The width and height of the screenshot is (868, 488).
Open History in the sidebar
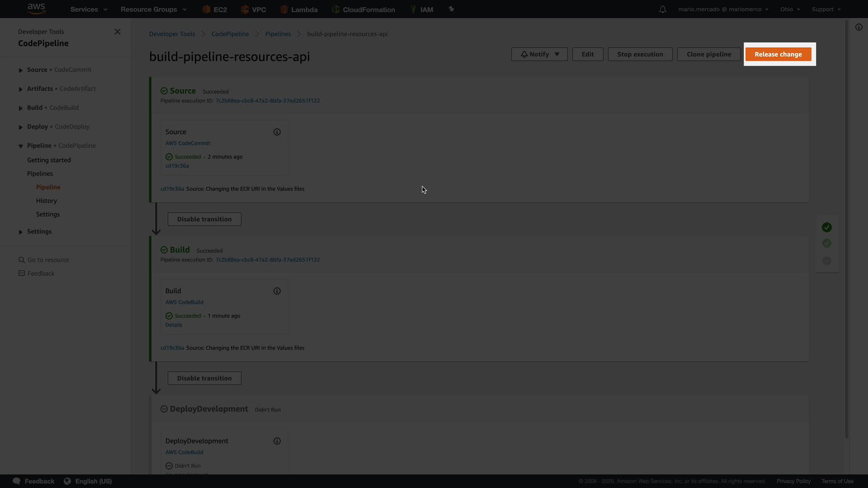pos(47,201)
